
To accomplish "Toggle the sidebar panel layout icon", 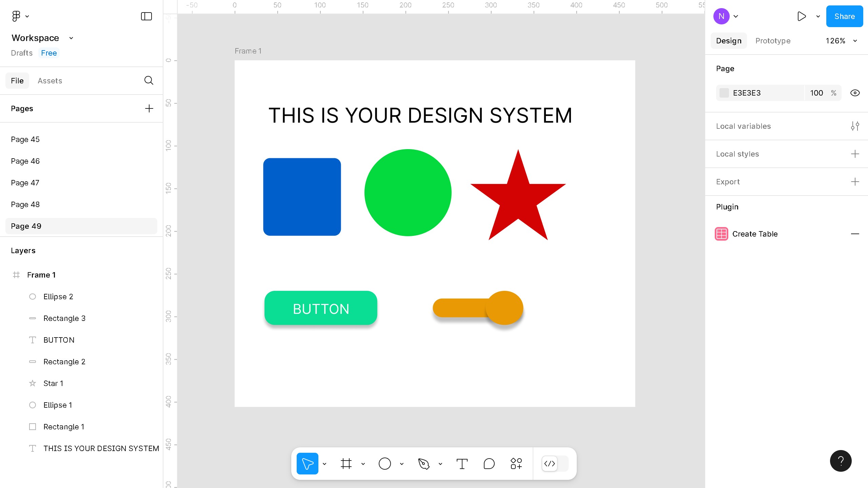I will [x=146, y=16].
